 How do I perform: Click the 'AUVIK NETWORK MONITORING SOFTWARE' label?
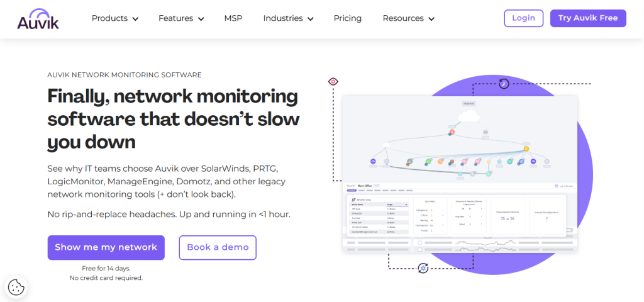125,75
